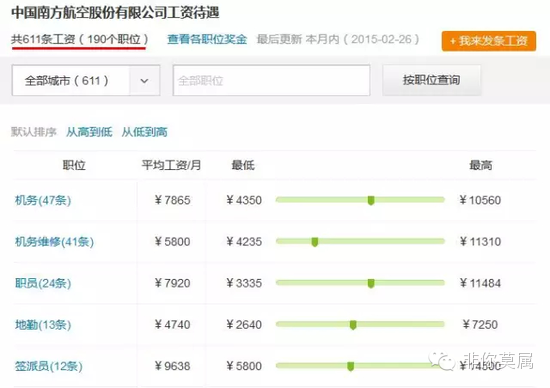Select minimum salary ¥4235
The height and width of the screenshot is (388, 550).
point(244,241)
